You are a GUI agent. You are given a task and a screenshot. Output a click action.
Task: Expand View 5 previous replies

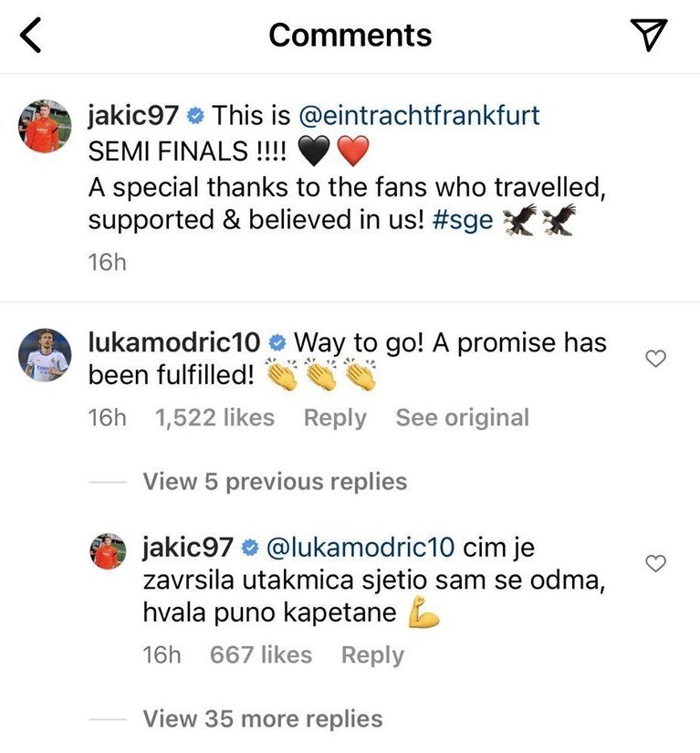275,481
